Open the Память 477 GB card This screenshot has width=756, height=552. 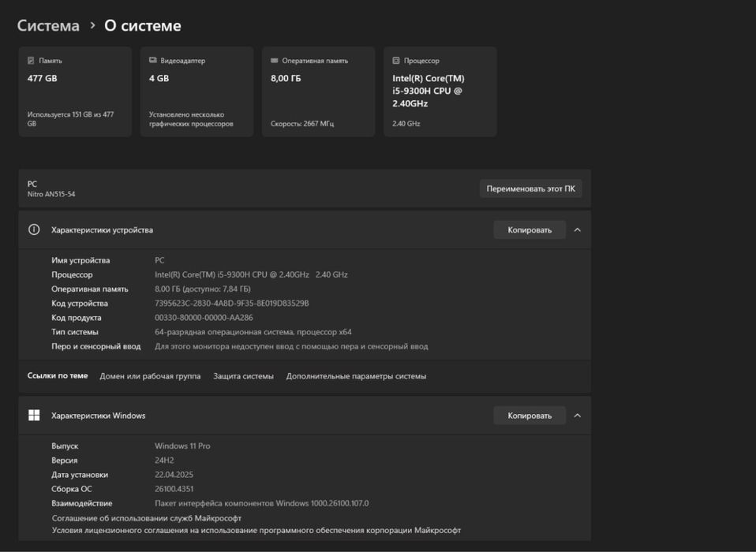[x=75, y=91]
